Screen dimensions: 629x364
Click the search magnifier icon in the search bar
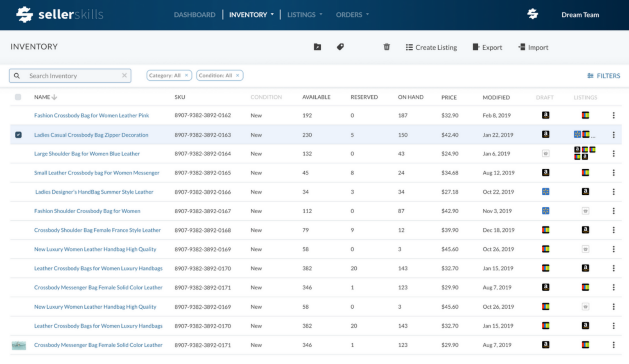pos(17,76)
